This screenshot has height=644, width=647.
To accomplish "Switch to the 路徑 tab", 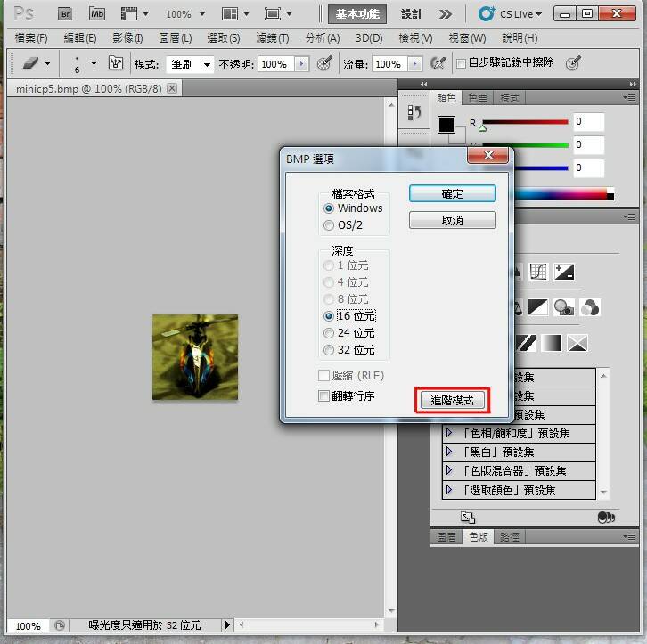I will click(509, 537).
